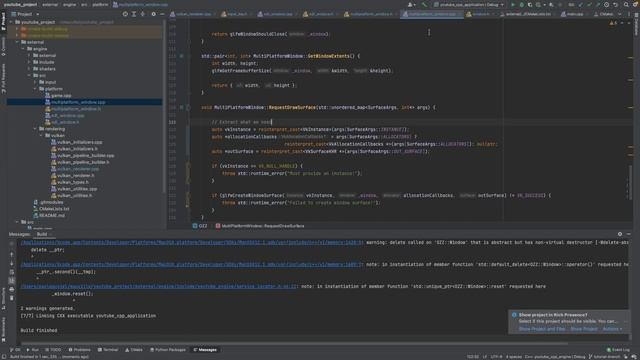Open the Event Log in status bar
This screenshot has width=640, height=360.
point(618,350)
